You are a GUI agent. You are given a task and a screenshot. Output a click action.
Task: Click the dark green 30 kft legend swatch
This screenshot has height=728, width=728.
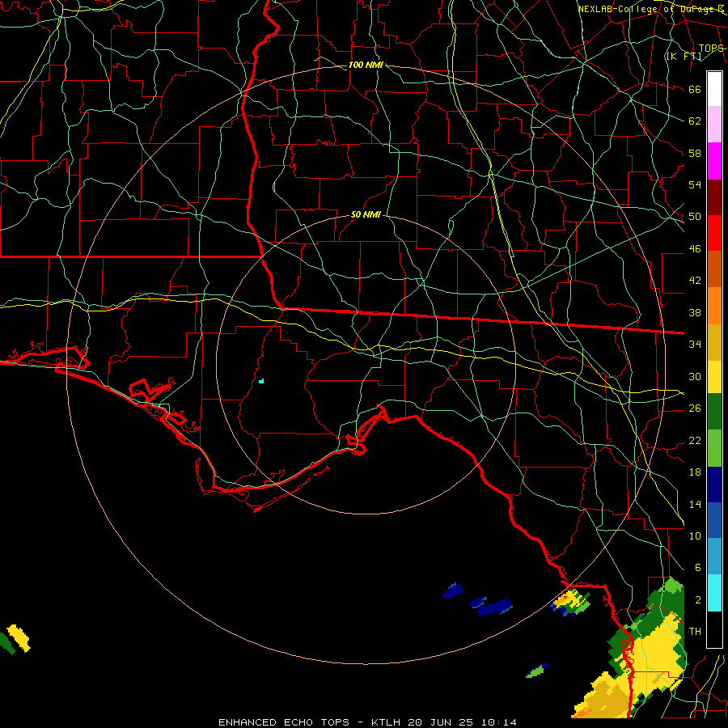click(x=714, y=412)
